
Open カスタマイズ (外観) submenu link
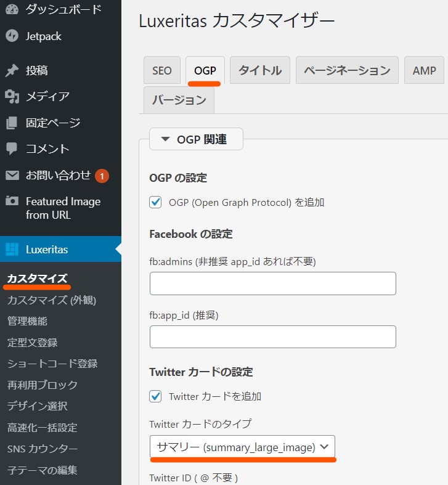(x=52, y=300)
